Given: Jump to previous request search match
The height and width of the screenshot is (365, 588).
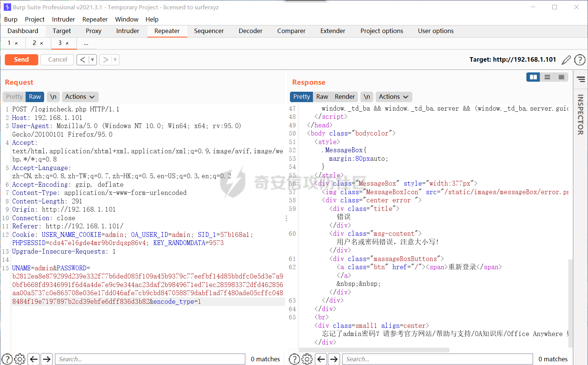Looking at the screenshot, I should 34,359.
